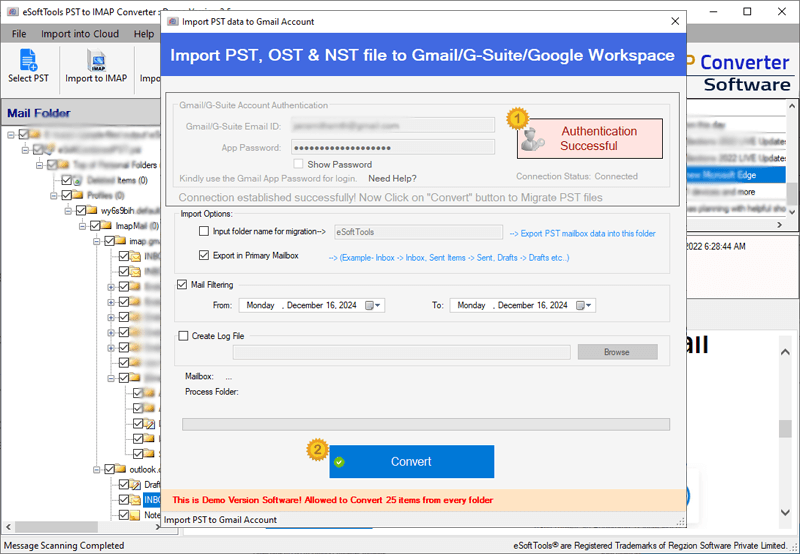The width and height of the screenshot is (800, 554).
Task: Enable Input folder name for migration checkbox
Action: coord(204,231)
